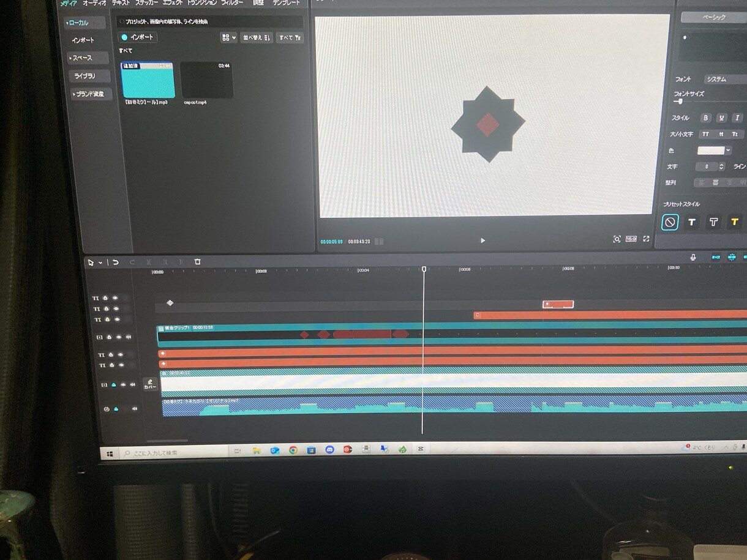This screenshot has width=747, height=560.
Task: Open the text color dropdown arrow
Action: point(727,151)
